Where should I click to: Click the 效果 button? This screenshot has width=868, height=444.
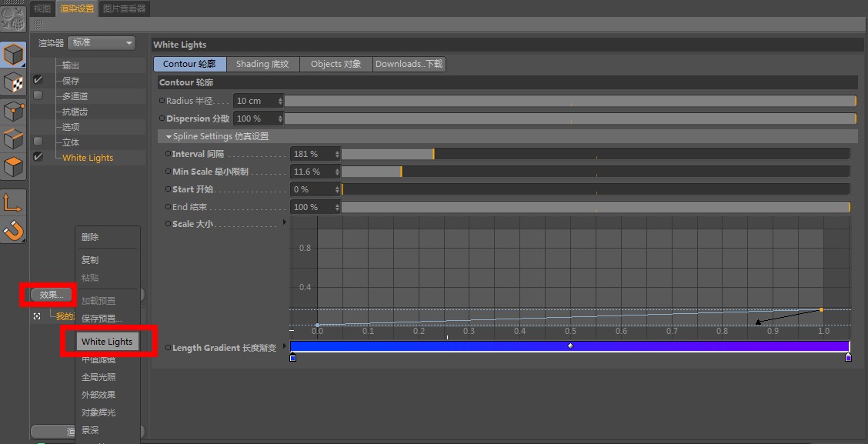49,294
